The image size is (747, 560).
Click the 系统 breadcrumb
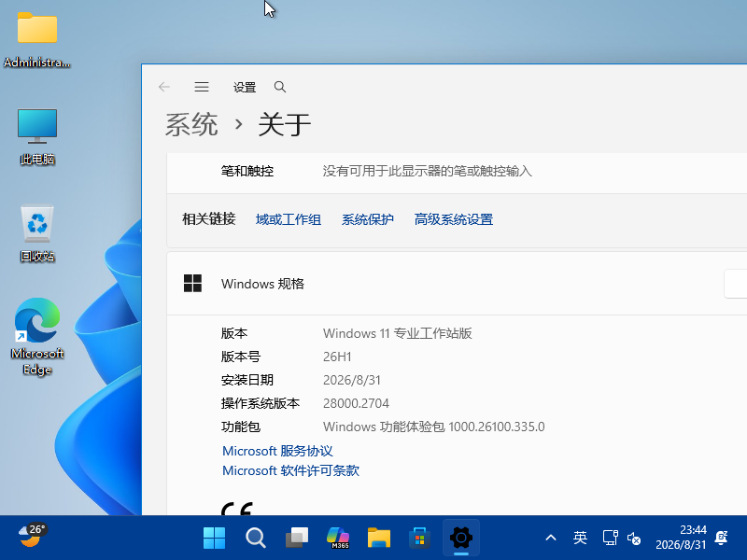[191, 125]
